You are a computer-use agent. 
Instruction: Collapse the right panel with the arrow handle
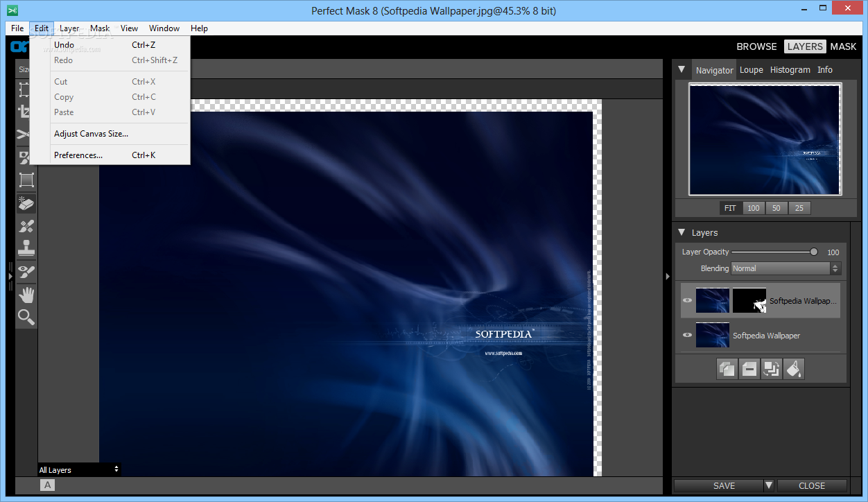click(x=668, y=276)
